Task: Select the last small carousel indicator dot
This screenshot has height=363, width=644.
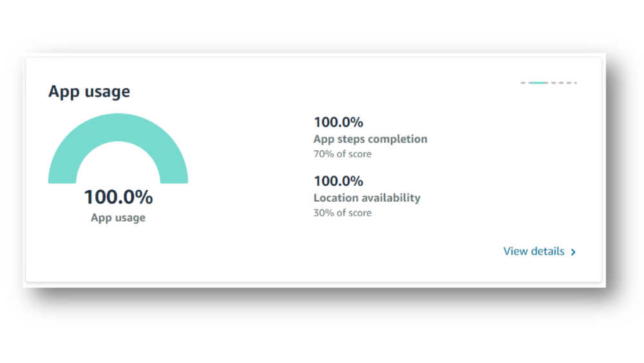Action: (x=576, y=83)
